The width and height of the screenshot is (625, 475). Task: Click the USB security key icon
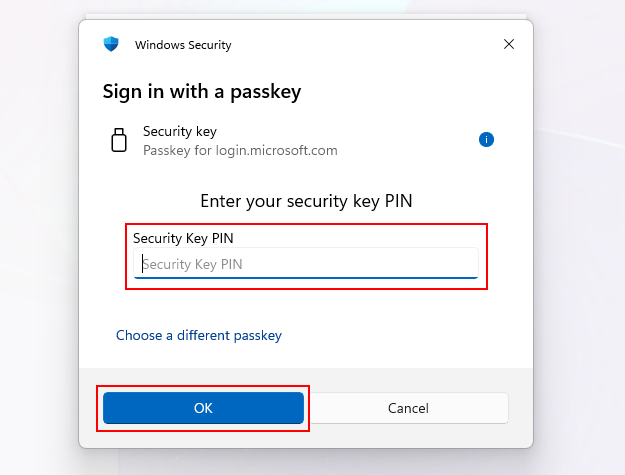[119, 140]
